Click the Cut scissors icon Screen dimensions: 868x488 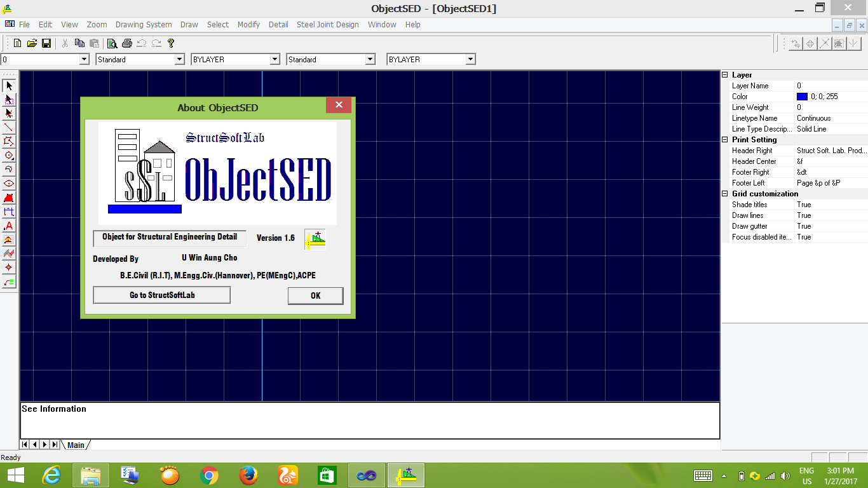(65, 43)
